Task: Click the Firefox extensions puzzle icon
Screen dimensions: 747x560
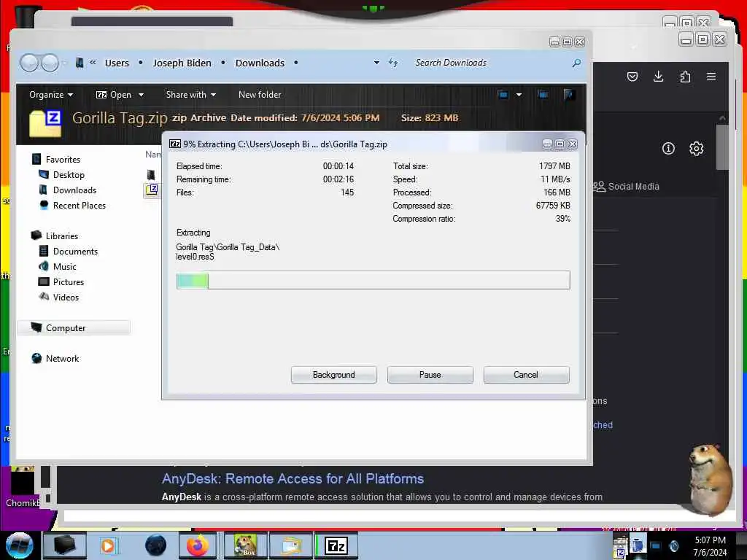Action: pos(685,77)
